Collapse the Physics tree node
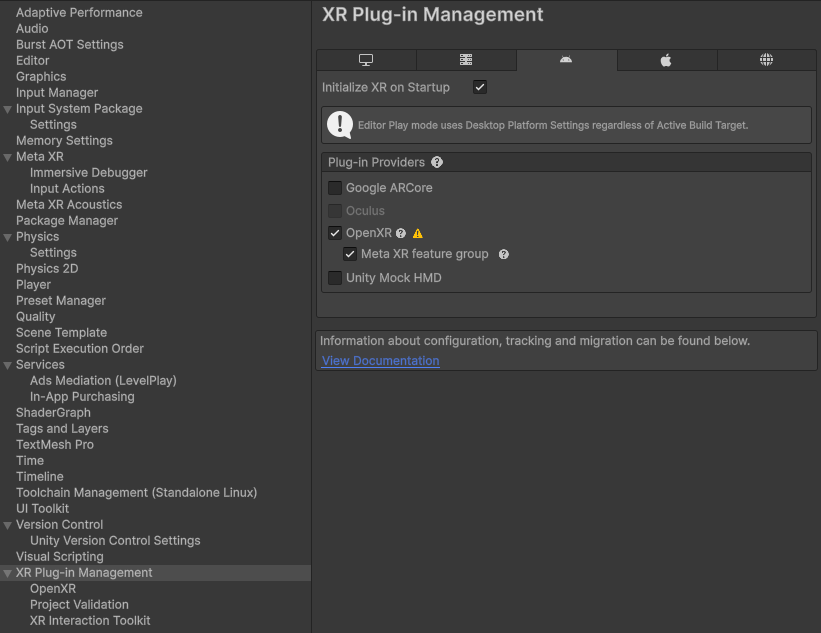821x633 pixels. click(x=7, y=238)
